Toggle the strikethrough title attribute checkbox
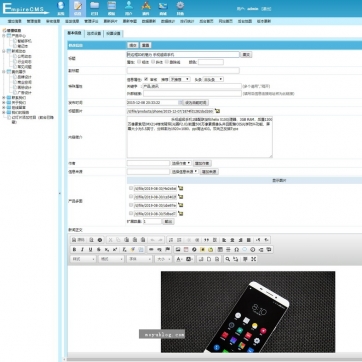 167,62
